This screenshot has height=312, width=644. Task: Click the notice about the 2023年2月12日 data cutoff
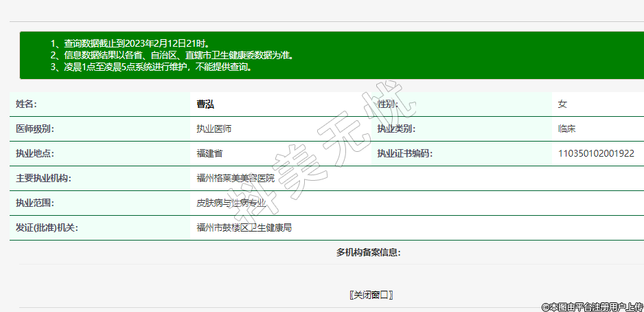(x=129, y=43)
